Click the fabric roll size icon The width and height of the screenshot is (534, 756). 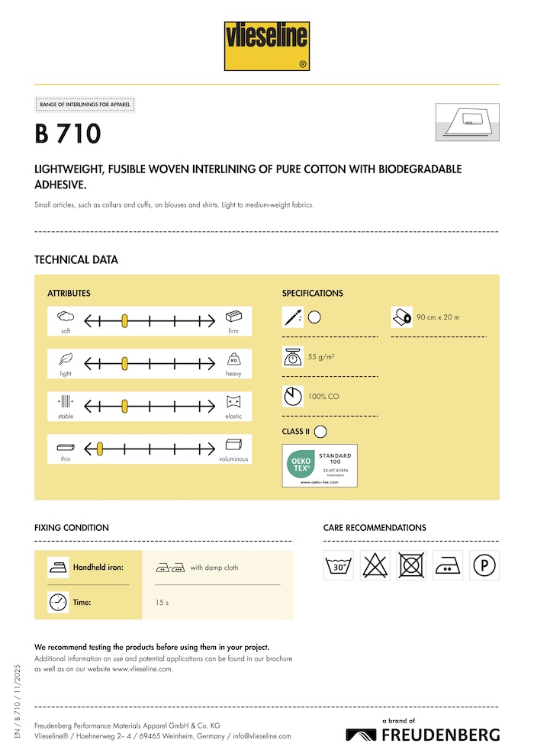(x=402, y=316)
